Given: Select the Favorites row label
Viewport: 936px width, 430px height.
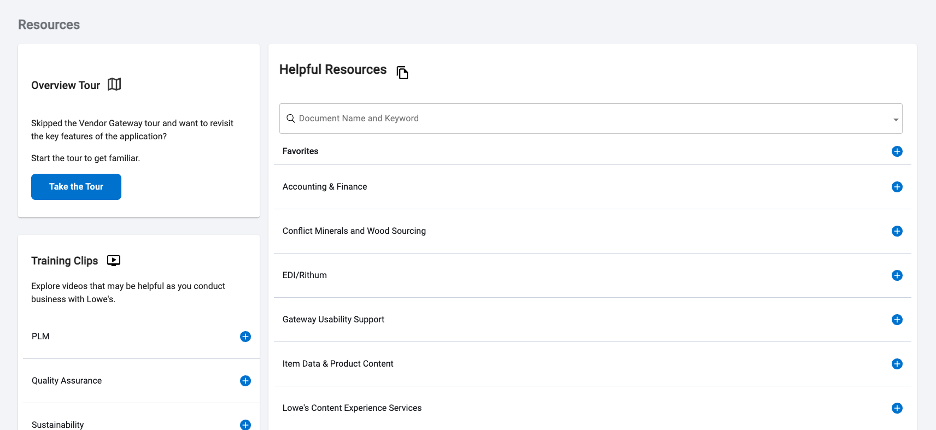Looking at the screenshot, I should tap(300, 151).
